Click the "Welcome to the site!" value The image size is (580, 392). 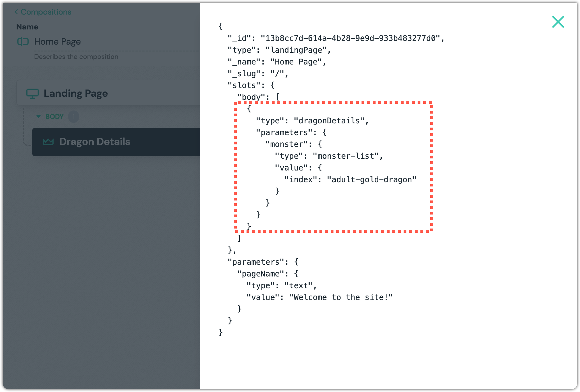pos(340,297)
